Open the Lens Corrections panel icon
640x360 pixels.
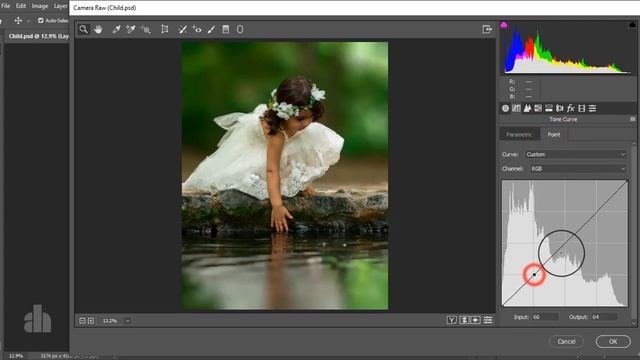pos(560,108)
